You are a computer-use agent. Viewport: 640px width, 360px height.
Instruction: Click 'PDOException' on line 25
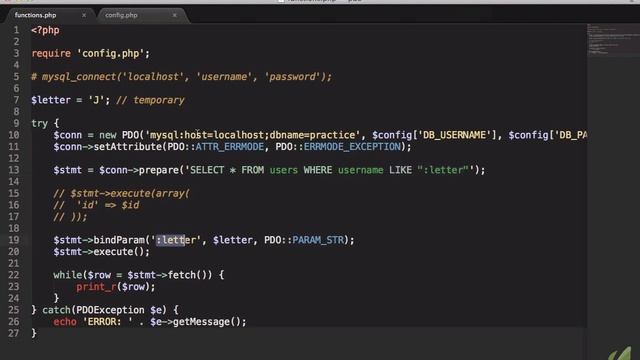pos(110,310)
